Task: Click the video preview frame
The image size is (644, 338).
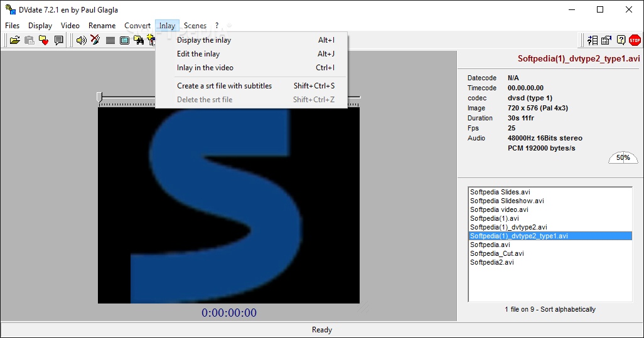Action: coord(228,206)
